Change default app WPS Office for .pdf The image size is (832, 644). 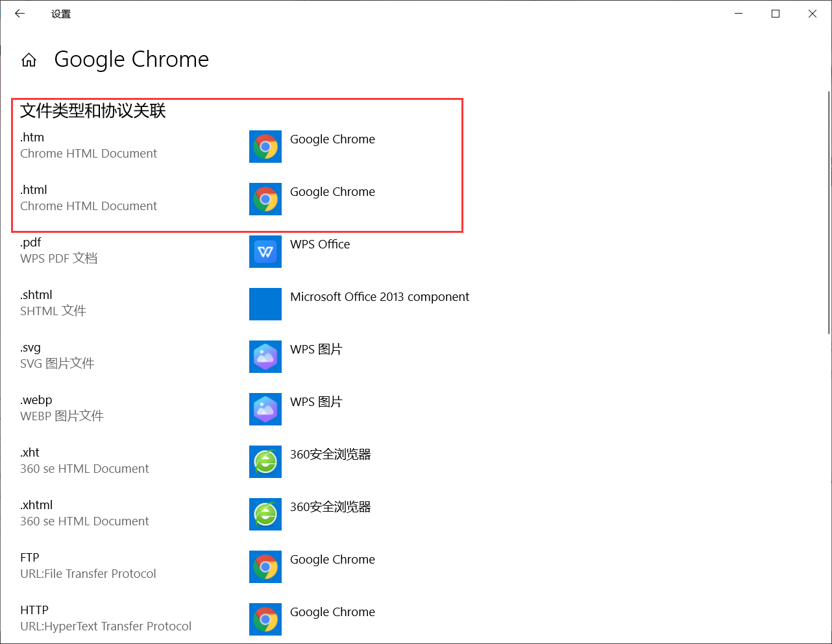320,244
